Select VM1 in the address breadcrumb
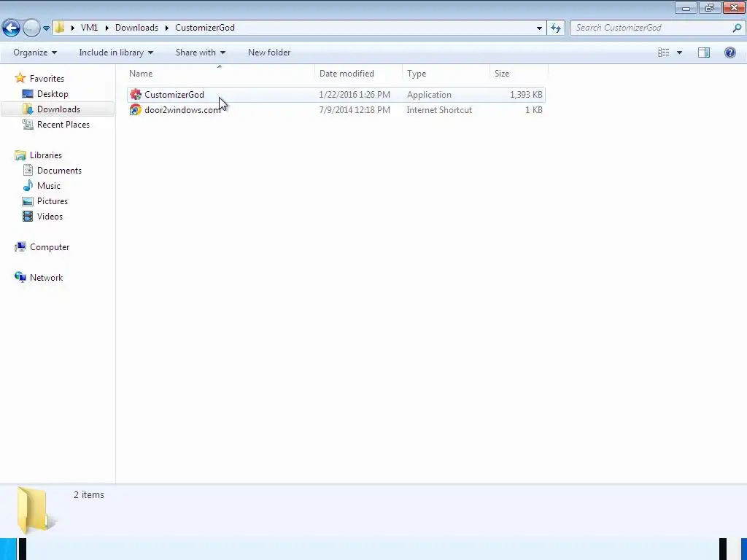This screenshot has width=747, height=560. (x=89, y=28)
